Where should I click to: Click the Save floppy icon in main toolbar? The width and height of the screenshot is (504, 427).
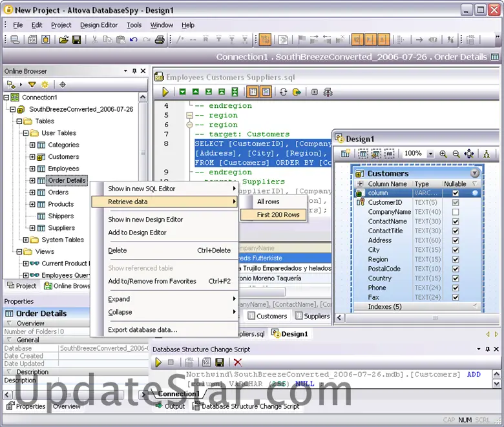(76, 39)
